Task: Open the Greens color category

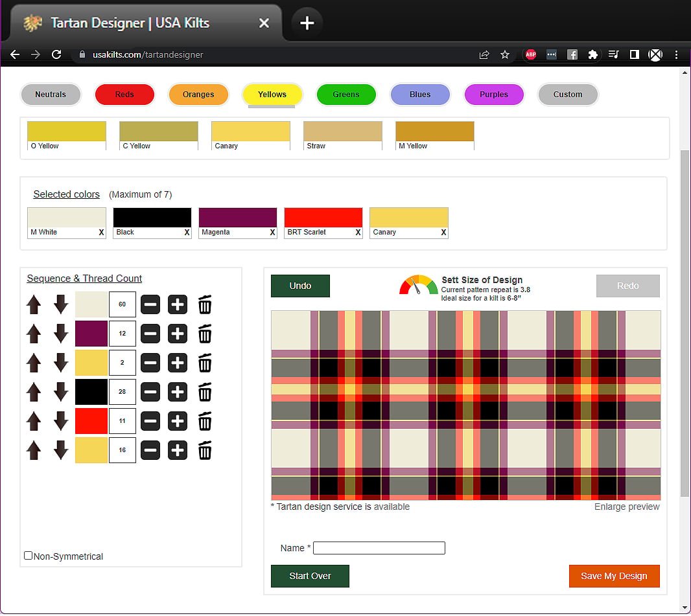Action: tap(346, 94)
